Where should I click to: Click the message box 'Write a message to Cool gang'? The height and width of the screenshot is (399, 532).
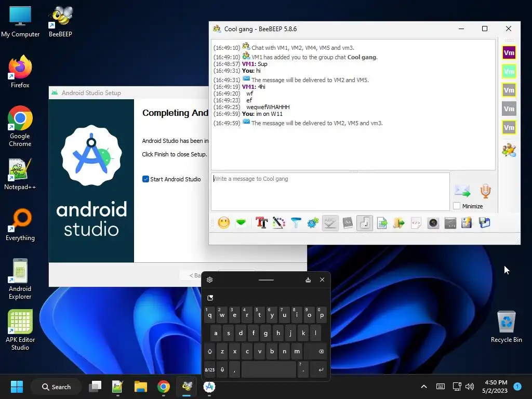click(x=330, y=192)
